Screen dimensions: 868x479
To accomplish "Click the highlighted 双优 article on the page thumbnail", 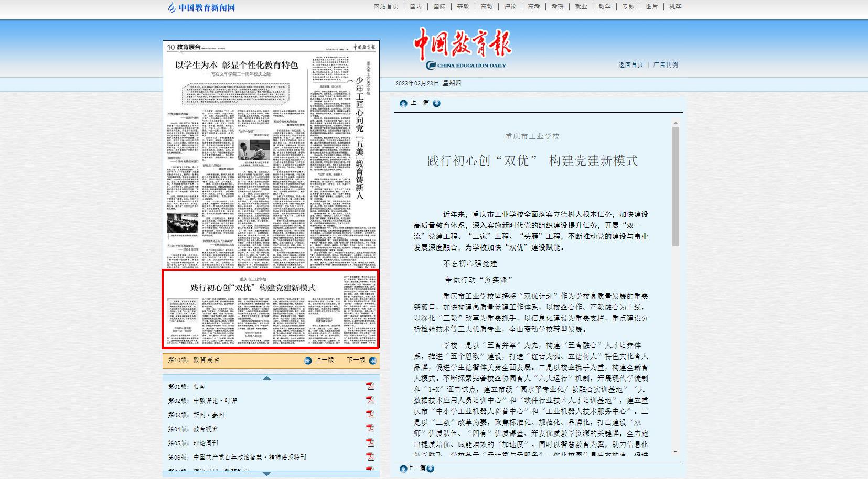I will (x=270, y=309).
